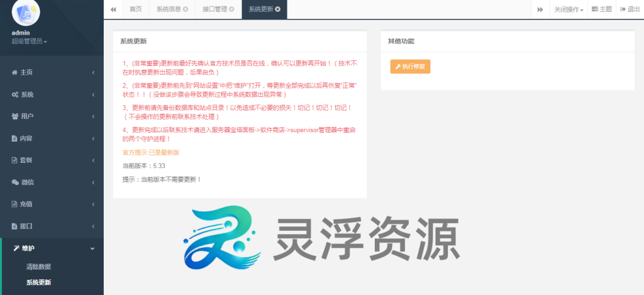
Task: Click the gears icon beside 系统
Action: pos(15,94)
